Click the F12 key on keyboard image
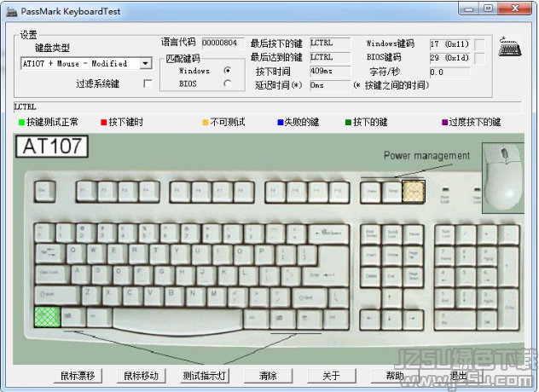The width and height of the screenshot is (539, 392). point(339,191)
